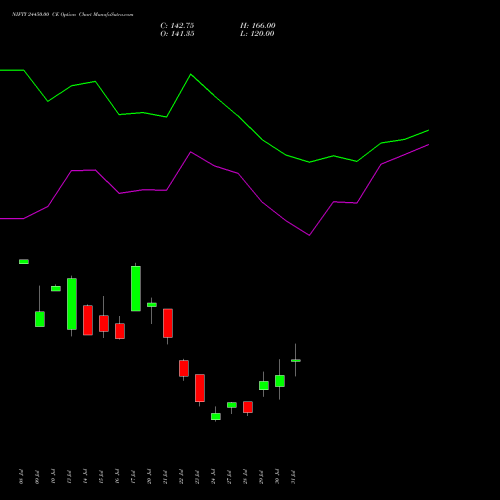This screenshot has height=500, width=500.
Task: Click the 16 Jul red candlestick
Action: 120,331
